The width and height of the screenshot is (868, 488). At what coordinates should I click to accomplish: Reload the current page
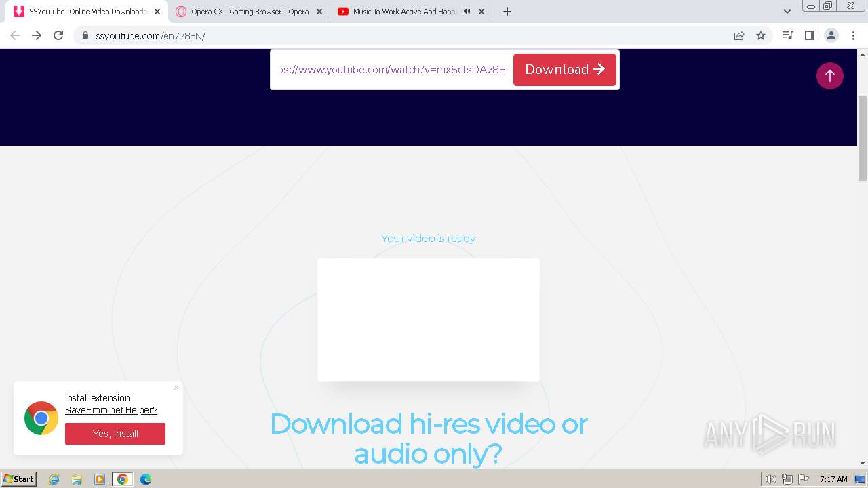(58, 35)
